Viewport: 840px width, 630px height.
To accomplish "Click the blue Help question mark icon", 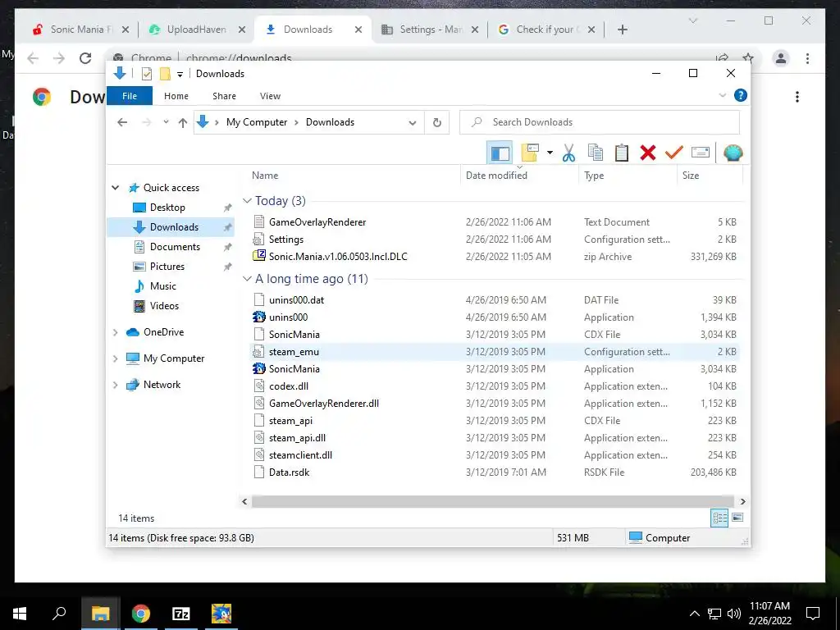I will click(x=741, y=95).
